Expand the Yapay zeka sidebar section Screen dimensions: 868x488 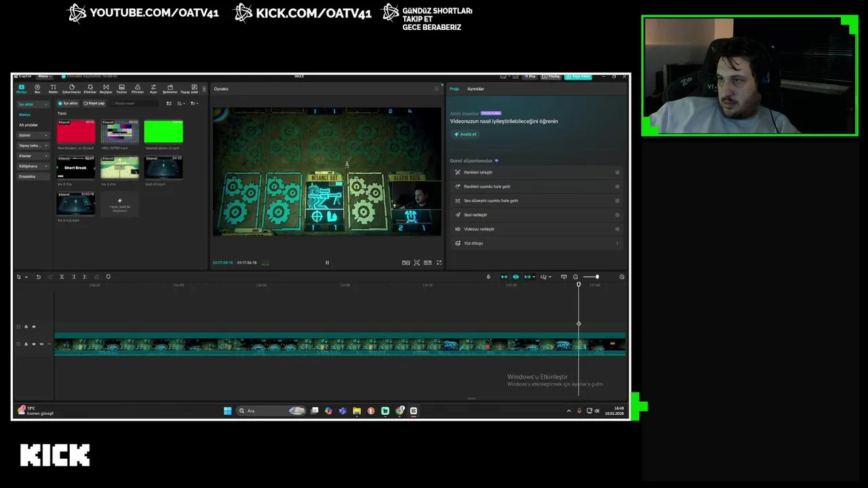point(33,145)
